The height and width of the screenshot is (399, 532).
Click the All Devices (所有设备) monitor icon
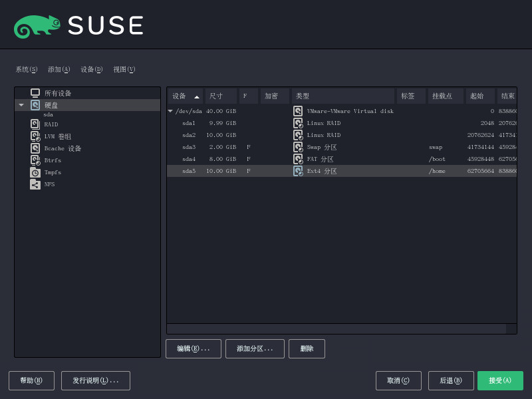click(35, 93)
